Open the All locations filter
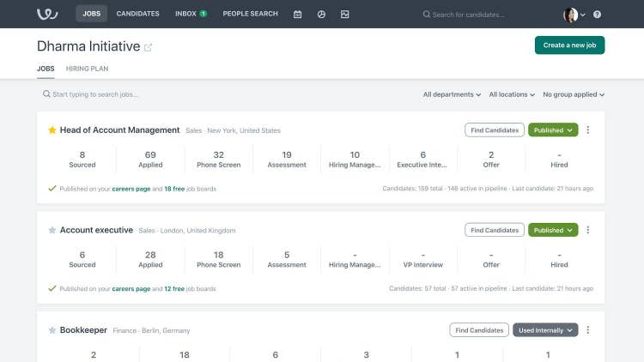The height and width of the screenshot is (362, 644). tap(512, 94)
